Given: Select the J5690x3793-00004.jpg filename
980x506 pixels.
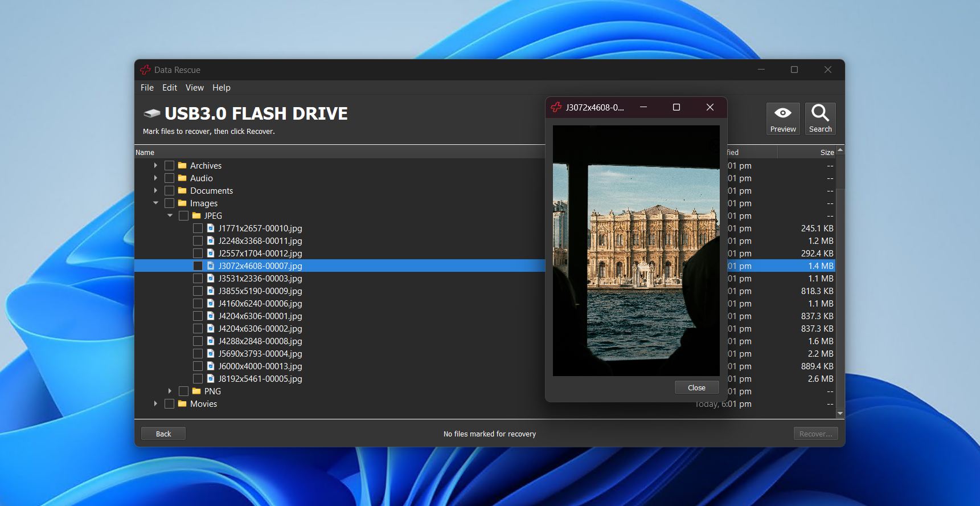Looking at the screenshot, I should [260, 353].
